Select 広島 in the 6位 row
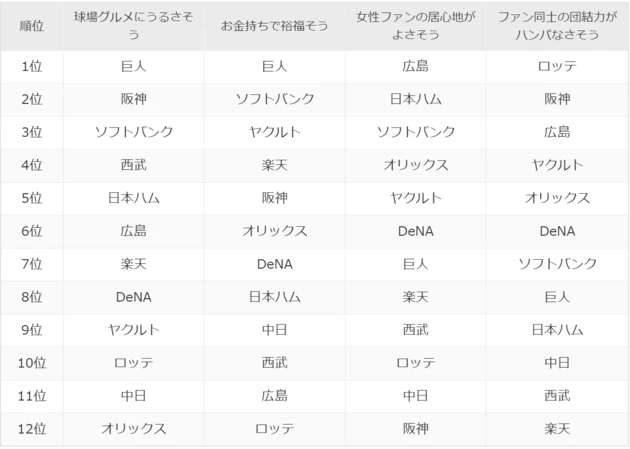This screenshot has height=449, width=630. (x=133, y=231)
